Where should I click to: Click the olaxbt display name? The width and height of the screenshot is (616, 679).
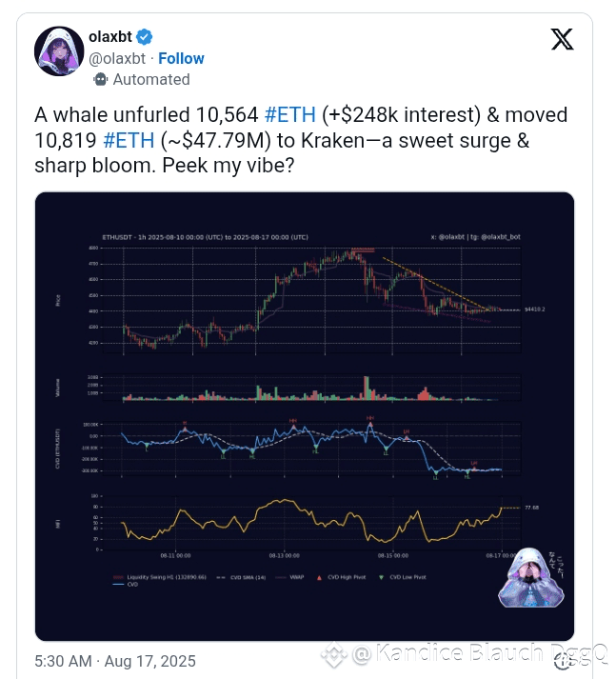[x=110, y=37]
